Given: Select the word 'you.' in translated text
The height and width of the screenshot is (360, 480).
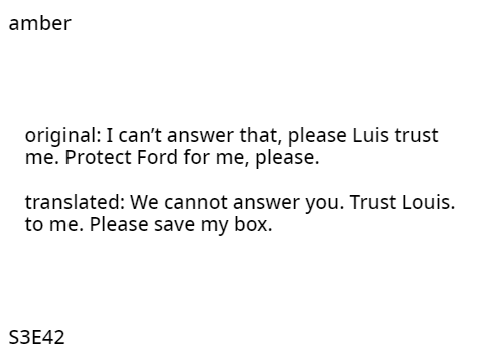Looking at the screenshot, I should click(x=325, y=203).
